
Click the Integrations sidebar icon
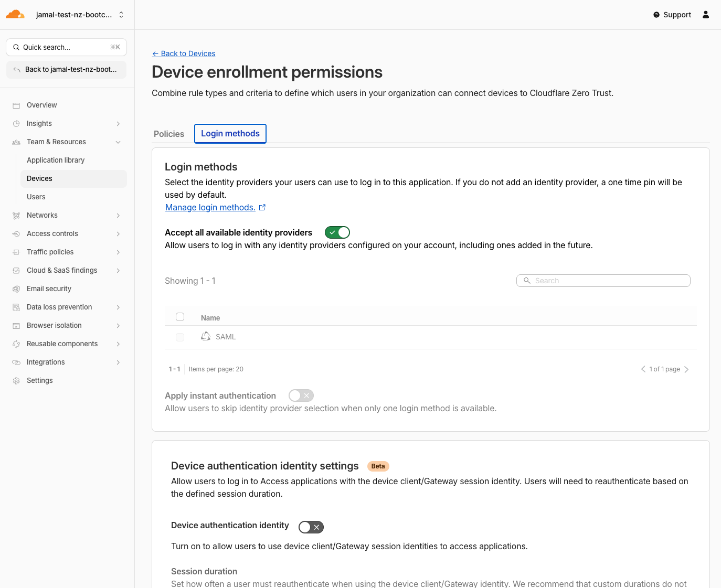[16, 362]
